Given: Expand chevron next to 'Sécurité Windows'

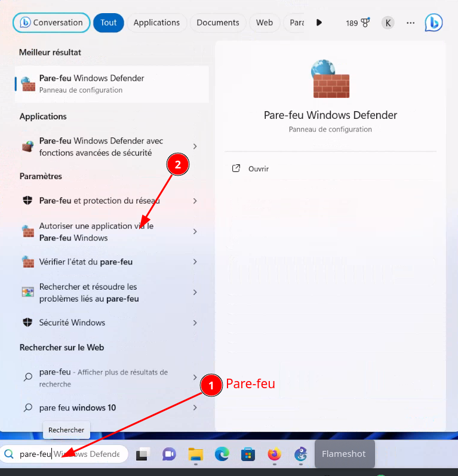Looking at the screenshot, I should pyautogui.click(x=195, y=323).
